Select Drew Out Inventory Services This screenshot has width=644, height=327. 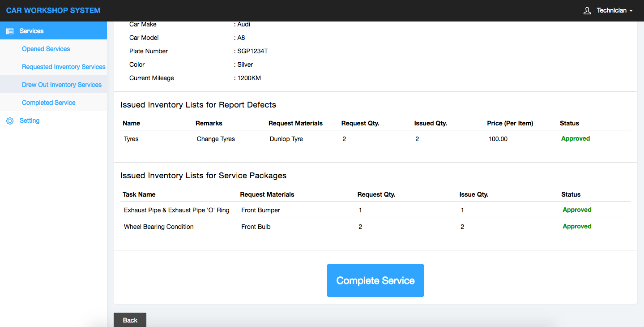tap(61, 85)
